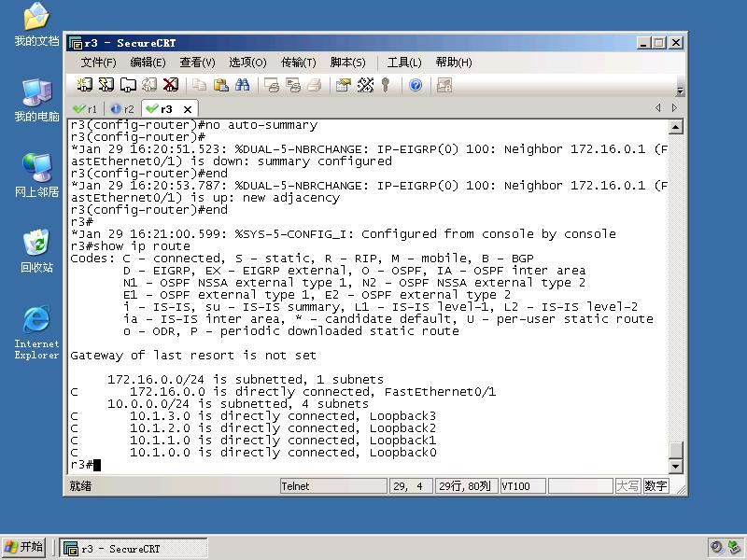Open Session Options toolbar icon

point(343,85)
